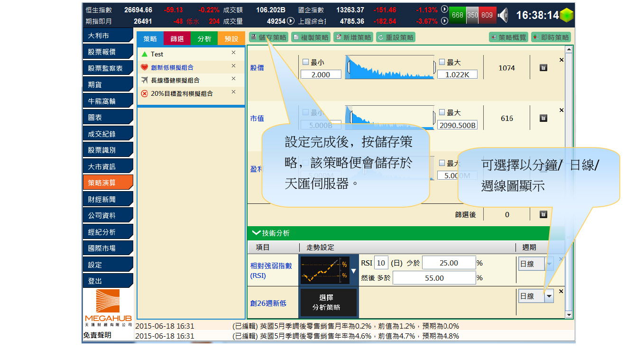
Task: Click the 新增策略 button
Action: click(x=353, y=37)
